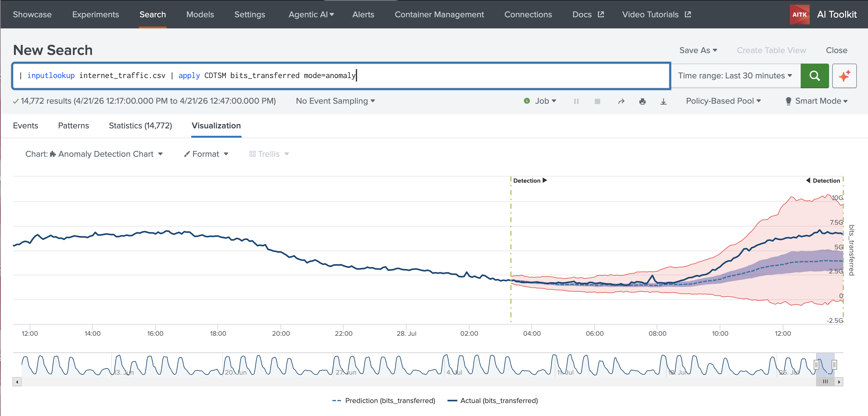Click the navigator left scroll arrow
The image size is (868, 416).
17,382
